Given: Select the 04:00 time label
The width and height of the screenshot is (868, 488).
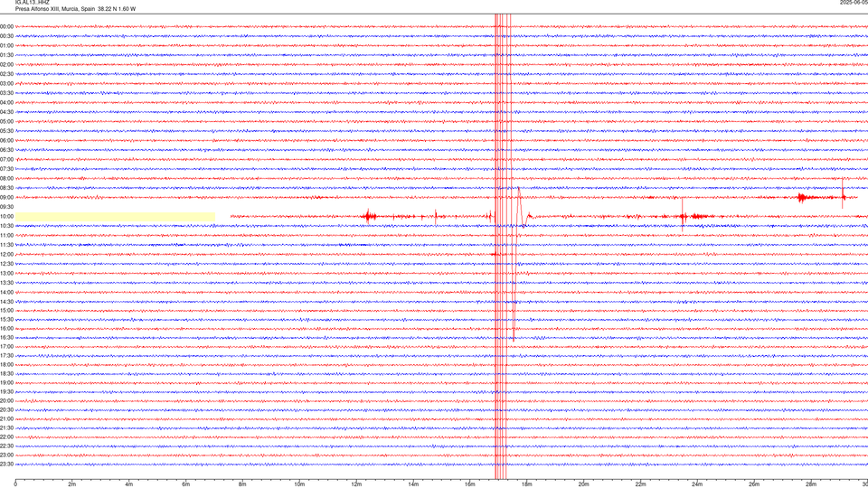Looking at the screenshot, I should coord(6,102).
